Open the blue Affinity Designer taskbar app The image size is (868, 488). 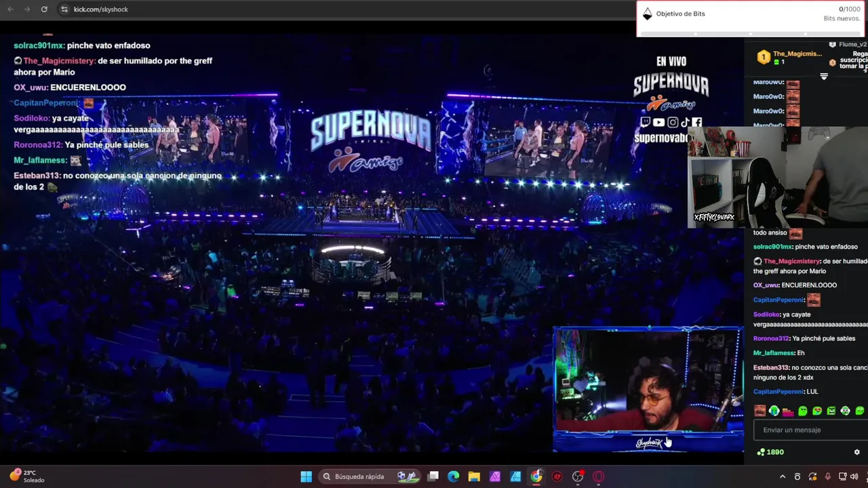tap(515, 476)
